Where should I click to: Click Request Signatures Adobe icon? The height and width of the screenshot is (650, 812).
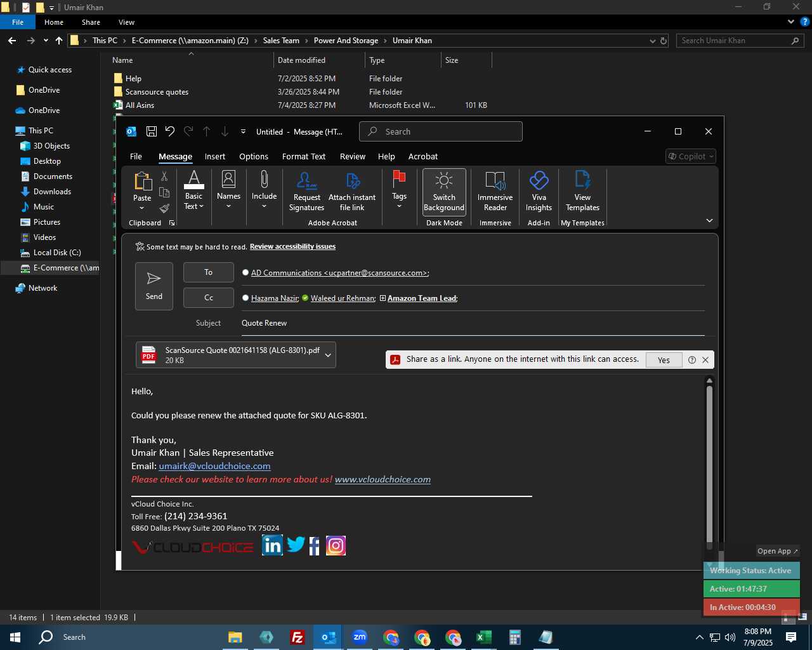307,181
